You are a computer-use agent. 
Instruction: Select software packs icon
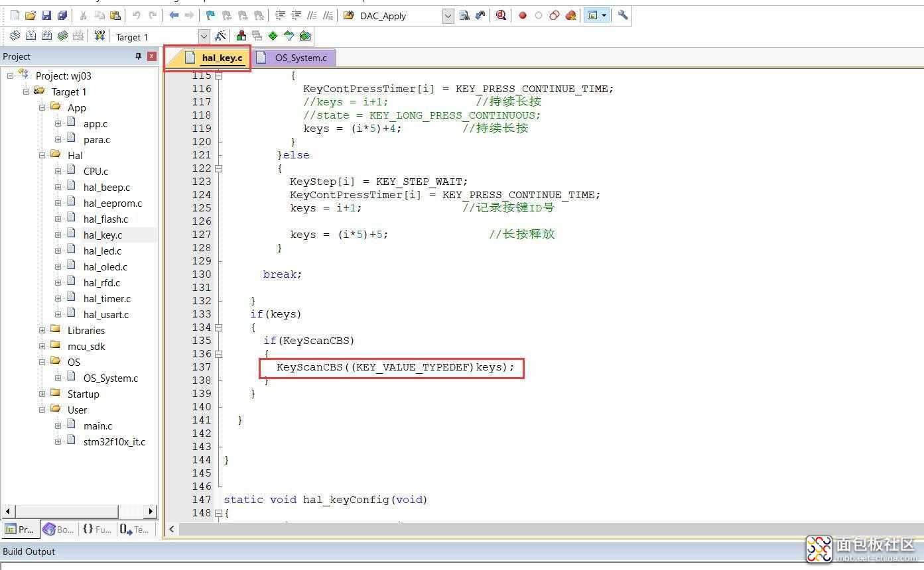tap(289, 36)
